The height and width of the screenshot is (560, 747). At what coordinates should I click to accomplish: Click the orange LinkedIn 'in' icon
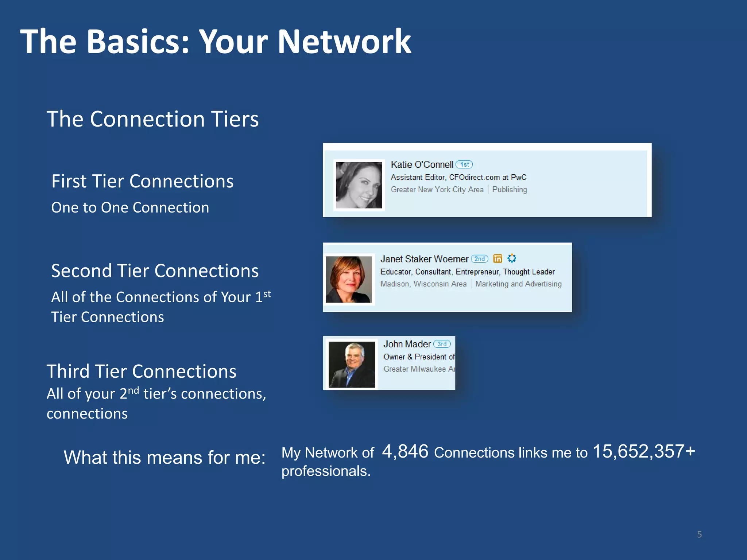pyautogui.click(x=498, y=258)
